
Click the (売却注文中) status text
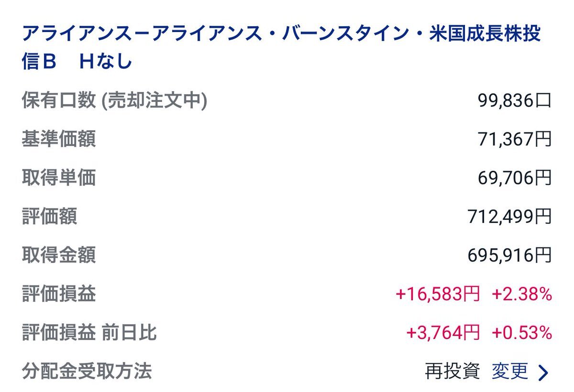pos(155,100)
